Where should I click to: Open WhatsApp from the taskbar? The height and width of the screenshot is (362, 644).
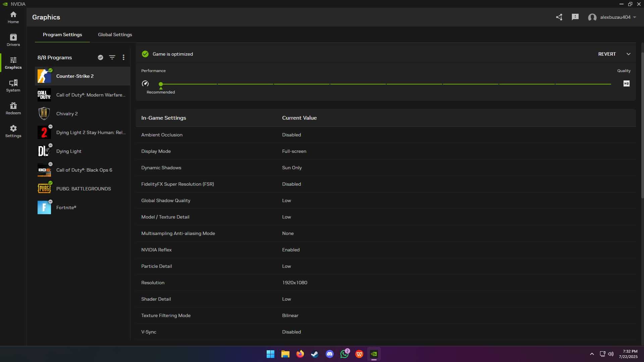[x=344, y=354]
